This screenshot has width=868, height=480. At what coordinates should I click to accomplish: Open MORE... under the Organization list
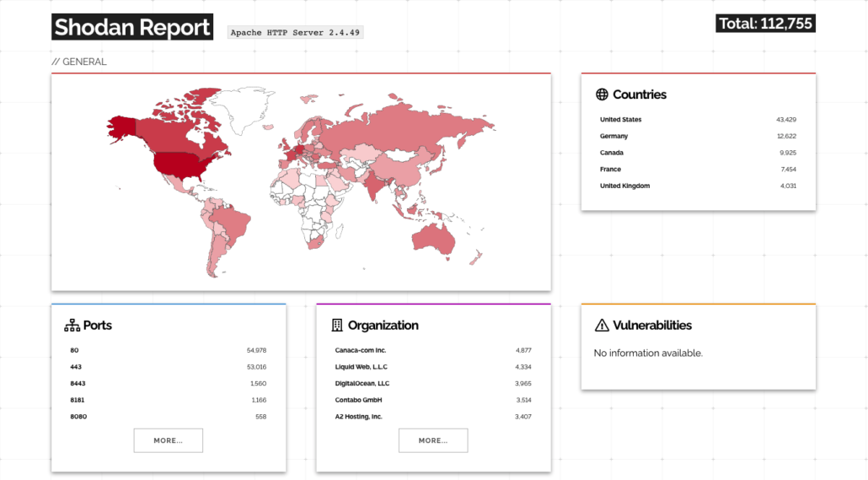click(433, 440)
